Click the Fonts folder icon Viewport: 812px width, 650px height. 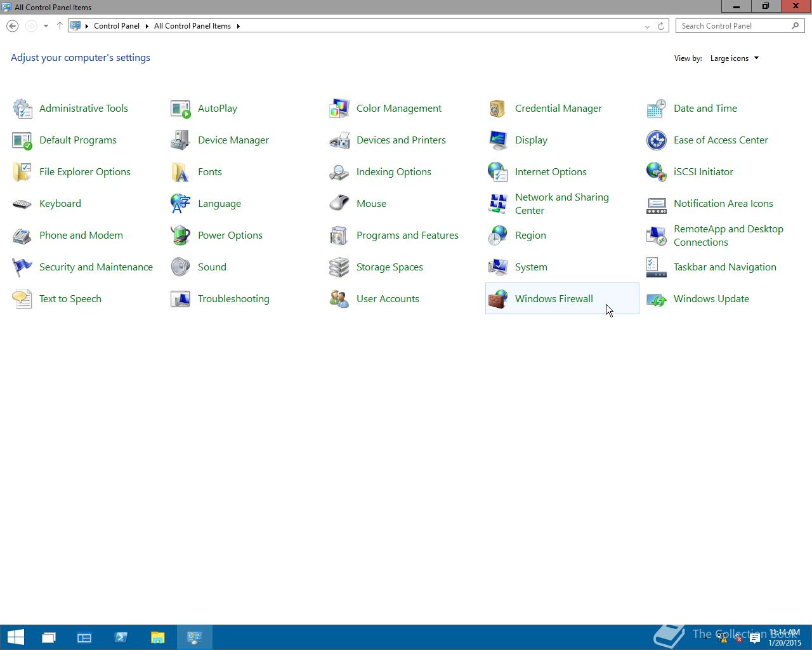[181, 172]
